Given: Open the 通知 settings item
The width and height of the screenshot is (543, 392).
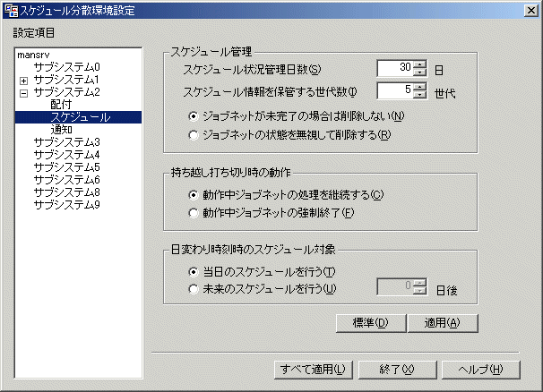Looking at the screenshot, I should pos(61,130).
